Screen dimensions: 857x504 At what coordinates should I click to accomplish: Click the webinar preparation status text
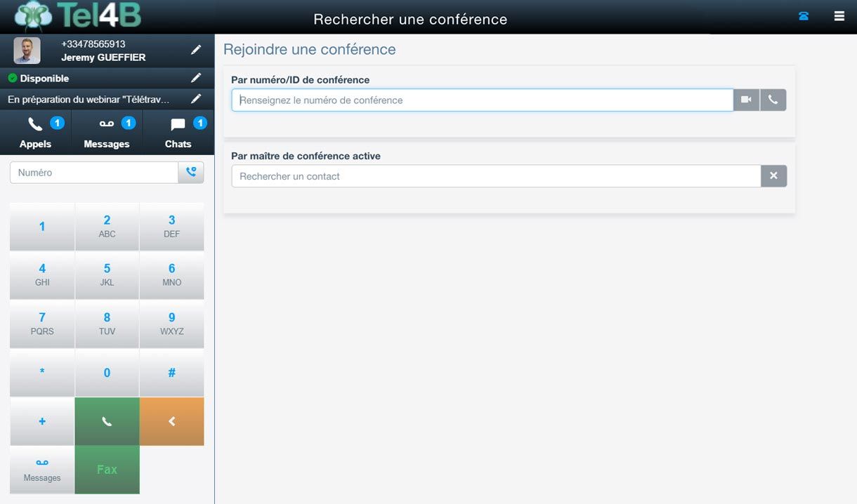[x=89, y=100]
